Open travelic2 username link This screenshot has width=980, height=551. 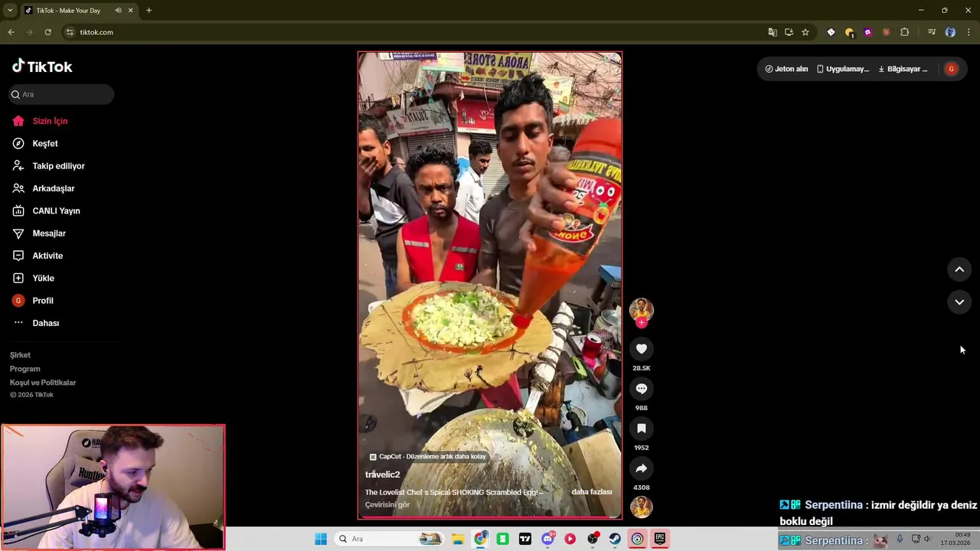(383, 474)
